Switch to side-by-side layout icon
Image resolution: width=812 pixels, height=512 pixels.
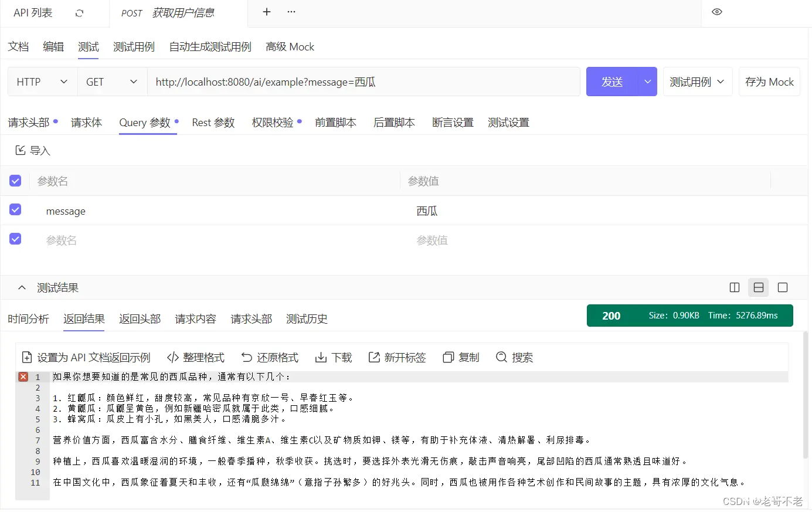click(734, 287)
